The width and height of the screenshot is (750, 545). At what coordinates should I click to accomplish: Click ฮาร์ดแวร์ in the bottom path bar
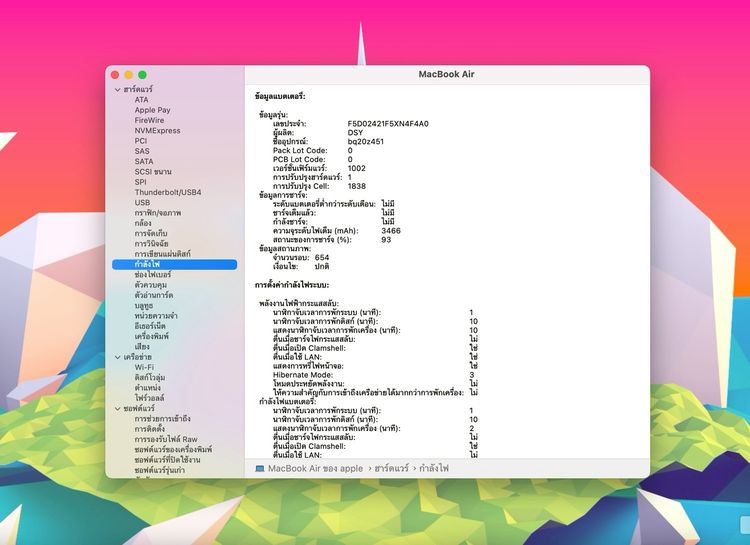(x=391, y=468)
